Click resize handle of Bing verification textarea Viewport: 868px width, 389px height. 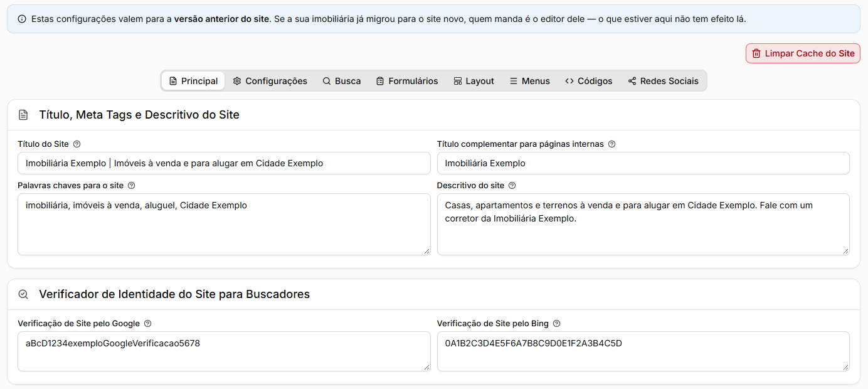coord(845,367)
